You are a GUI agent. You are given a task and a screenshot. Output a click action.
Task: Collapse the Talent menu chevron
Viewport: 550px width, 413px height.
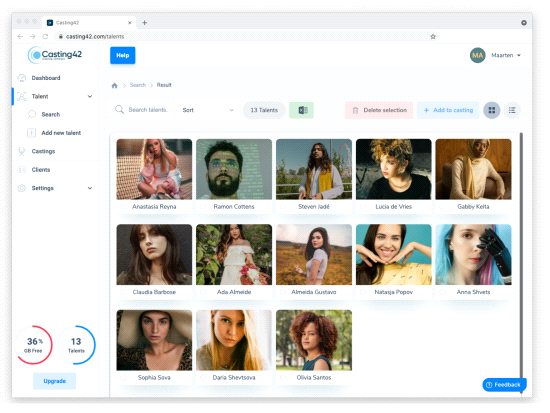point(90,96)
